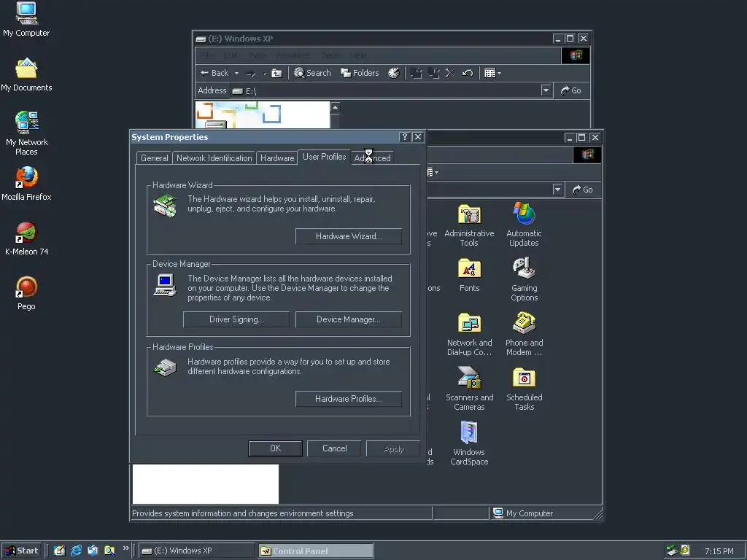Switch to User Profiles tab
Image resolution: width=747 pixels, height=560 pixels.
point(324,157)
